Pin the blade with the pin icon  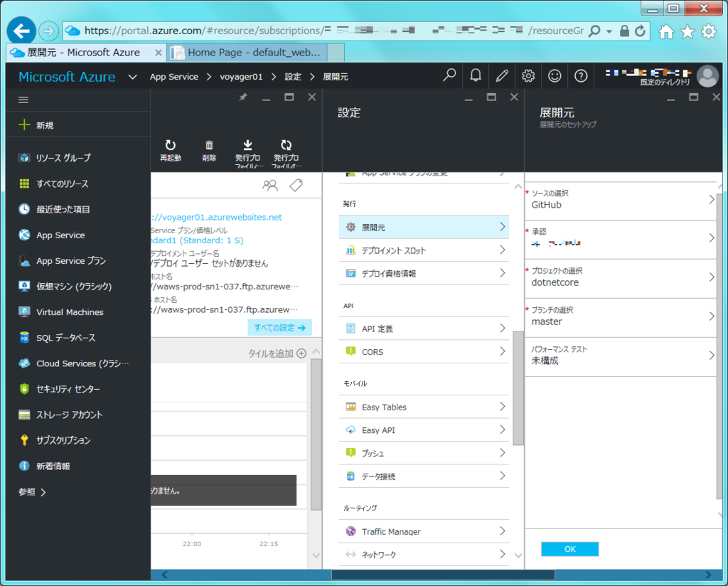point(243,97)
